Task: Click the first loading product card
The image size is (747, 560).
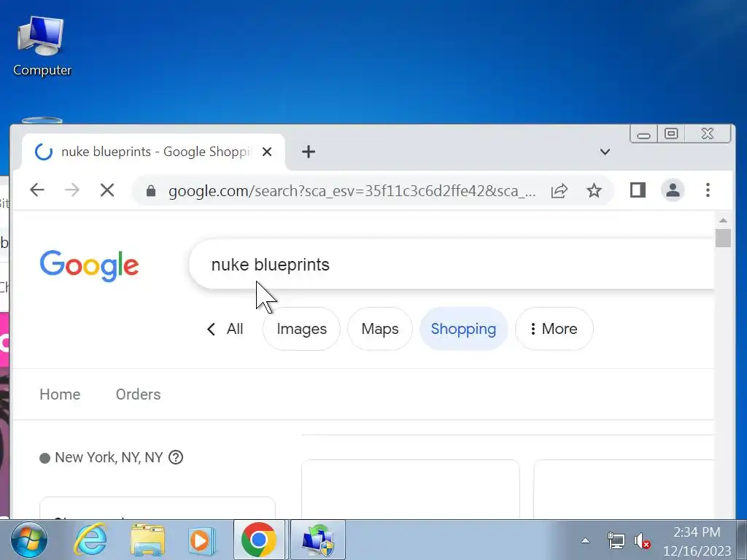Action: pyautogui.click(x=411, y=489)
